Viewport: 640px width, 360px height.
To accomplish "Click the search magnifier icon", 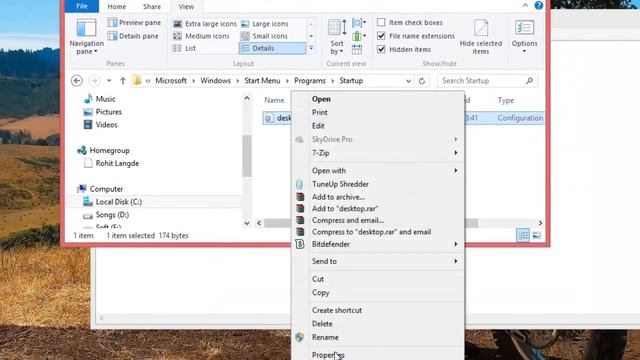I will tap(529, 81).
